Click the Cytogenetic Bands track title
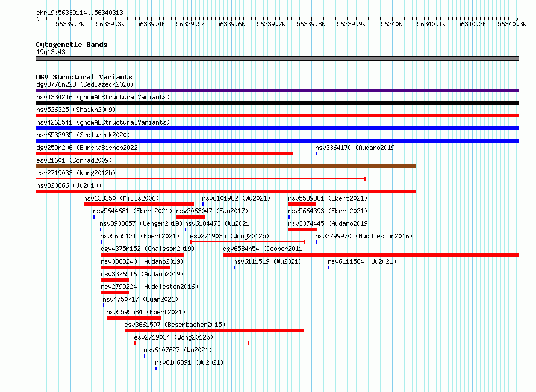 tap(72, 45)
